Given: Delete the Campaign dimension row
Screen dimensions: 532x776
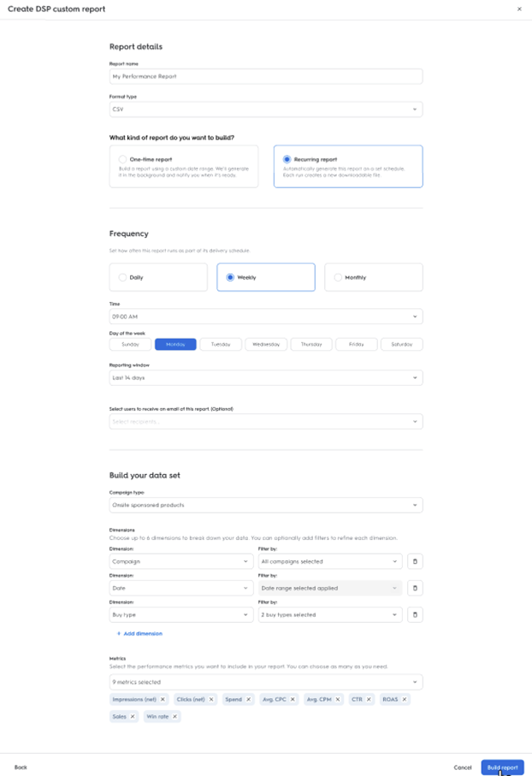Looking at the screenshot, I should pyautogui.click(x=415, y=561).
